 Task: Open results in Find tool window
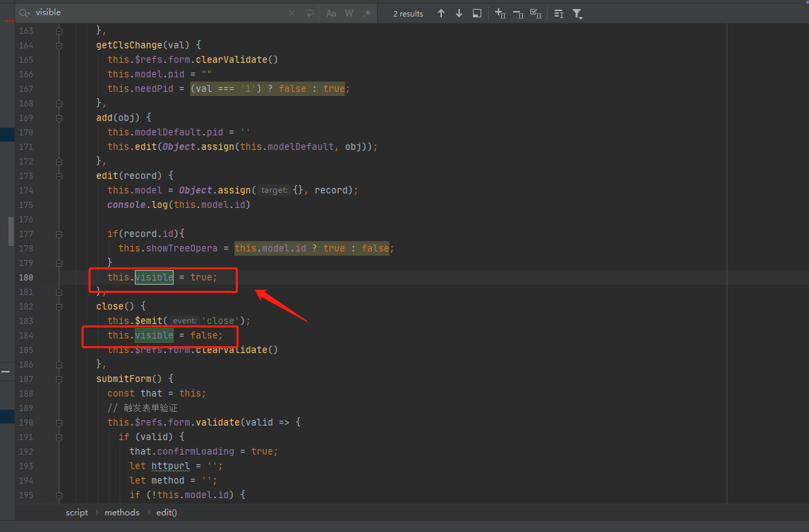[x=477, y=13]
